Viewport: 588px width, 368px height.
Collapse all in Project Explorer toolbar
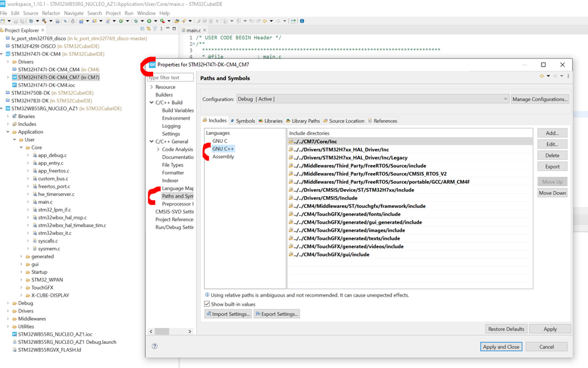142,29
